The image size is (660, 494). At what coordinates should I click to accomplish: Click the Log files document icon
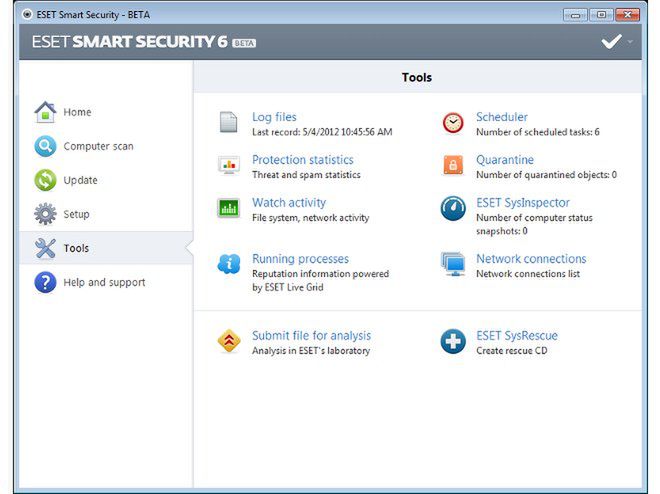229,122
